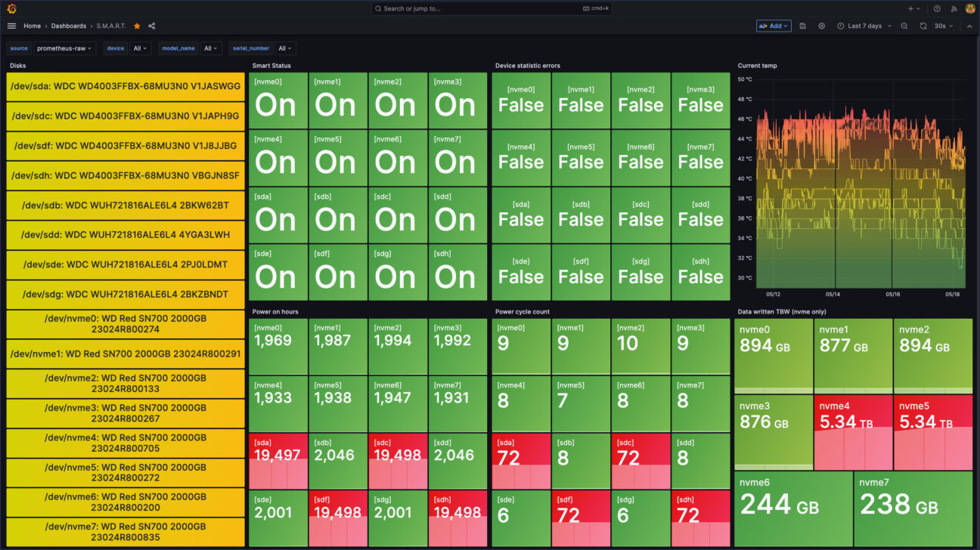Select the /dev/sdc V1JAPH9G disk row

click(126, 116)
